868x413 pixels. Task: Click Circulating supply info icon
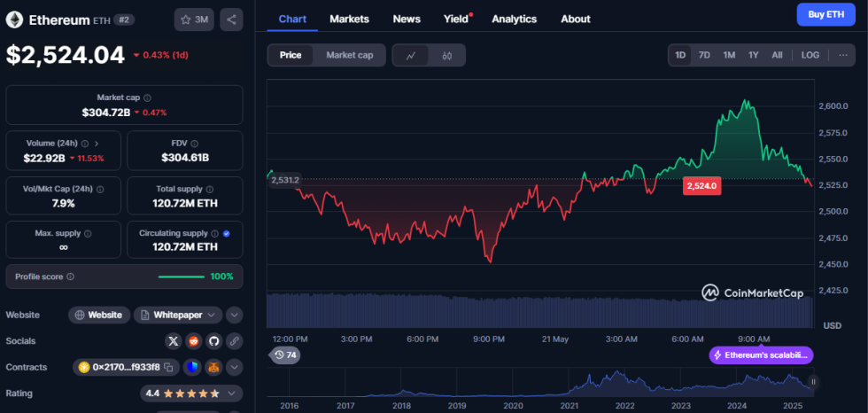[x=215, y=234]
